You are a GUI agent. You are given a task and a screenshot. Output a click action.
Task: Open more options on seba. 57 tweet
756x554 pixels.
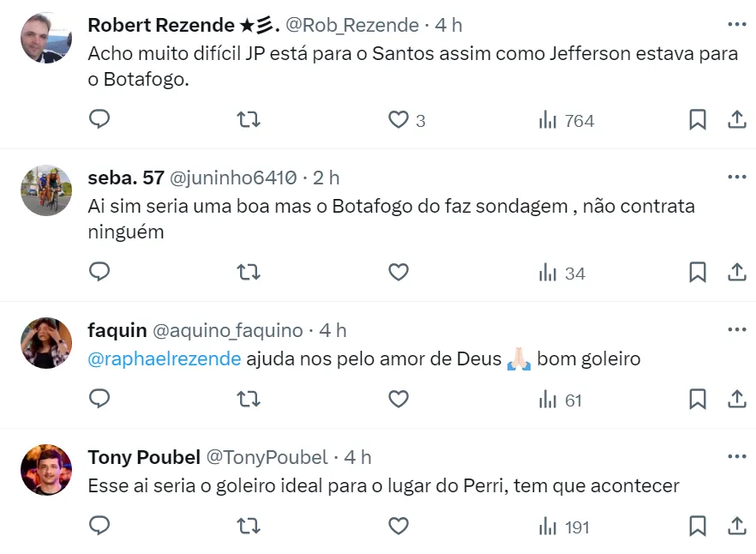point(736,178)
